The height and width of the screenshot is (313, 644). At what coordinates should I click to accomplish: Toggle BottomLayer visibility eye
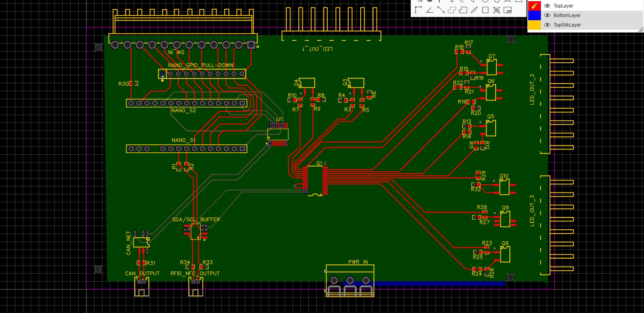click(x=547, y=15)
